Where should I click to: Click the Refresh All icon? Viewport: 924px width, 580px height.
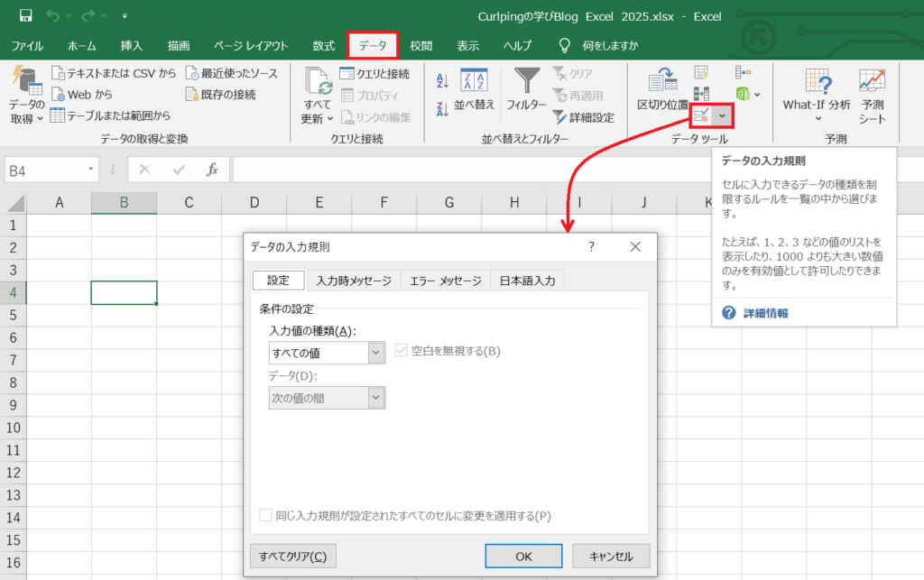[x=318, y=96]
